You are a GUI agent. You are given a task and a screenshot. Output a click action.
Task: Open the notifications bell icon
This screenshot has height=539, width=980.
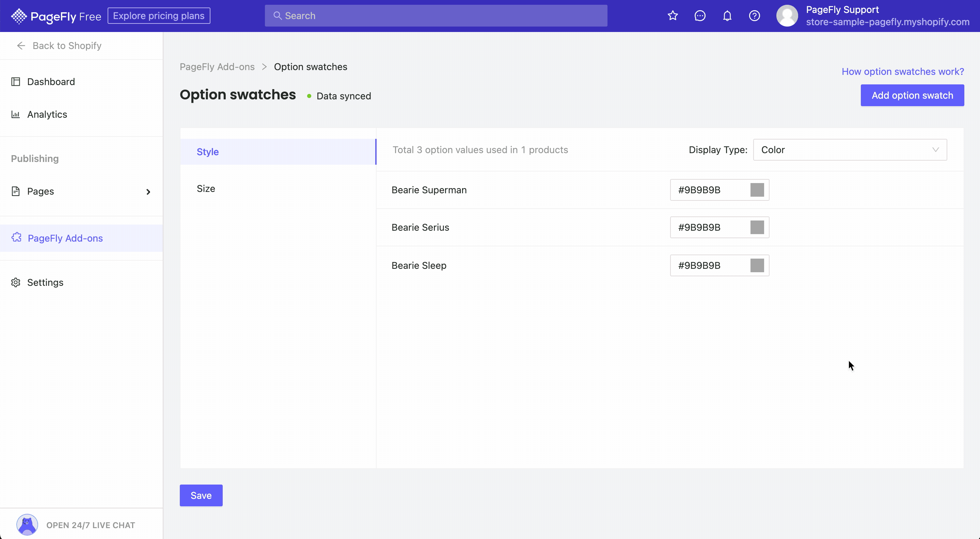coord(727,16)
